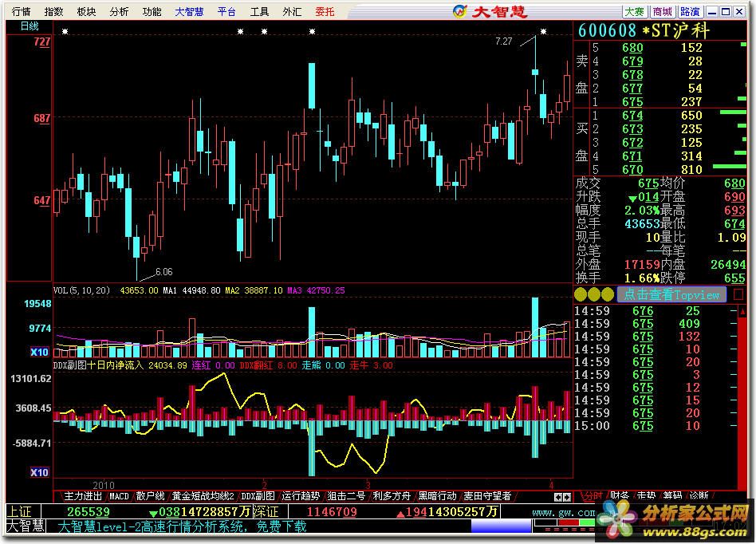Open the 外汇 menu
Viewport: 756px width, 544px height.
(x=292, y=11)
